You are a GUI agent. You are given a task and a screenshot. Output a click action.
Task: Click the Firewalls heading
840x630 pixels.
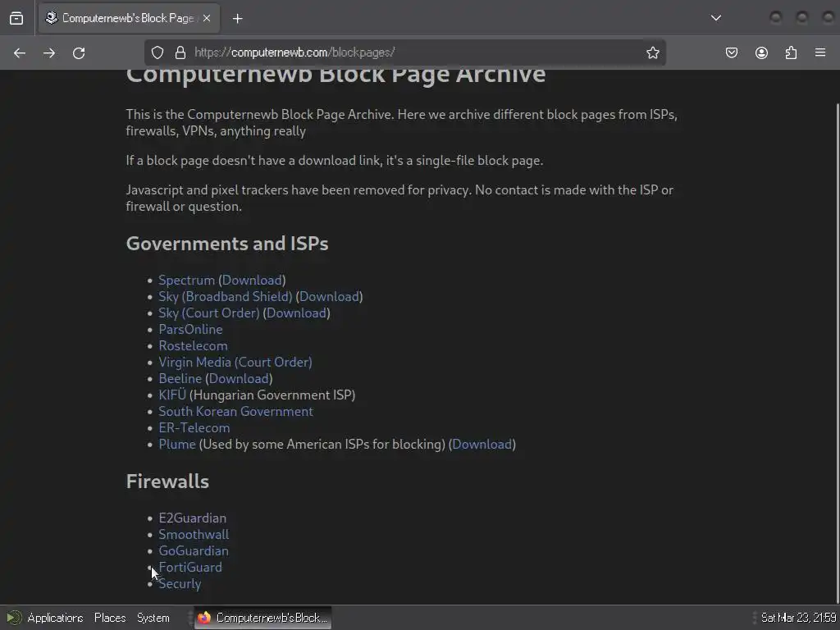(167, 482)
